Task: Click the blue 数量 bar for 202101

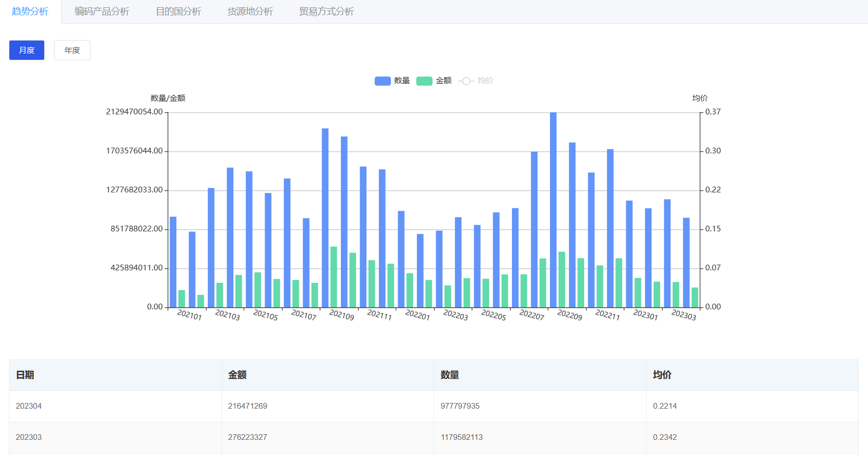Action: coord(173,262)
